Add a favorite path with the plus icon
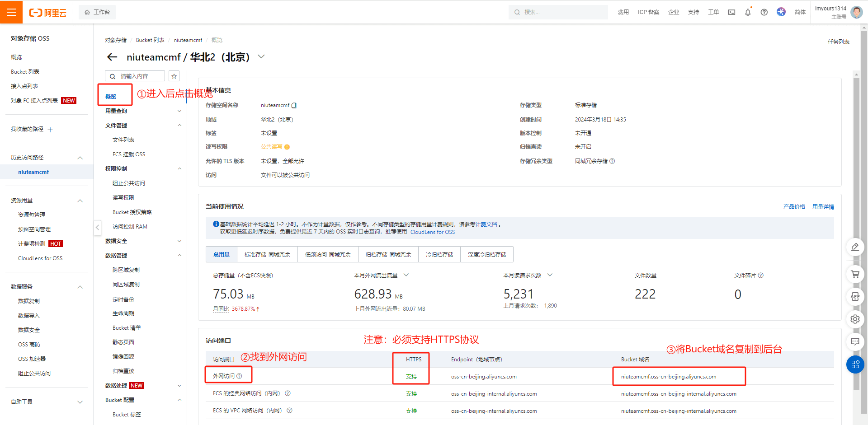Screen dimensions: 868x425 pos(50,130)
